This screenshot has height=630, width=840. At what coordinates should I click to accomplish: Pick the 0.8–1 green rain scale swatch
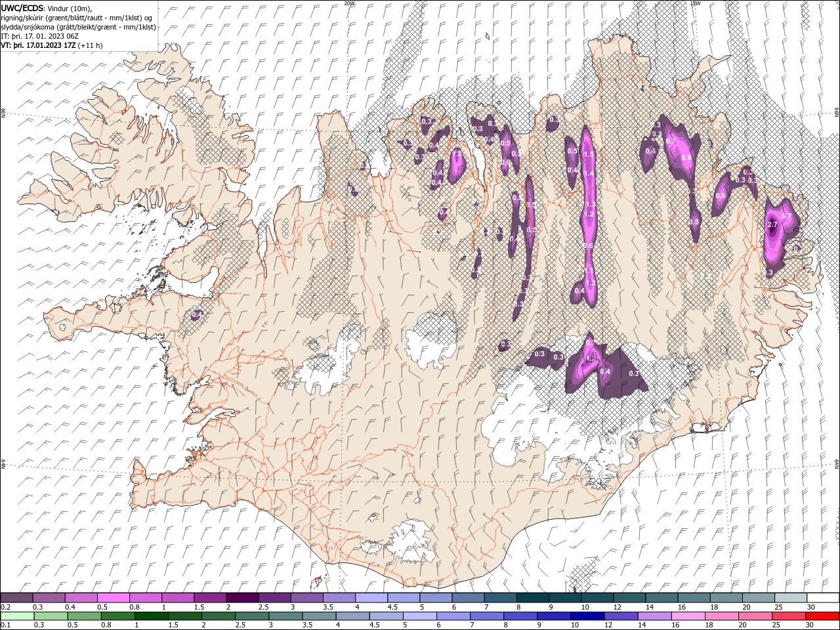(118, 616)
